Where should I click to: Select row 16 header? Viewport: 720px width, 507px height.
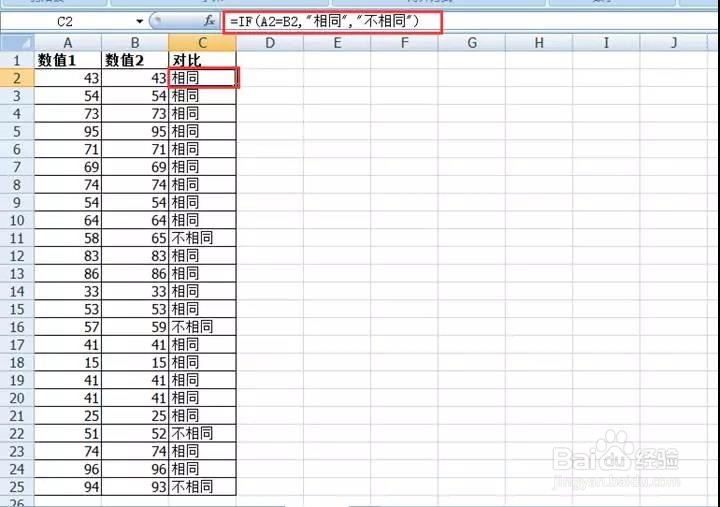(x=17, y=327)
